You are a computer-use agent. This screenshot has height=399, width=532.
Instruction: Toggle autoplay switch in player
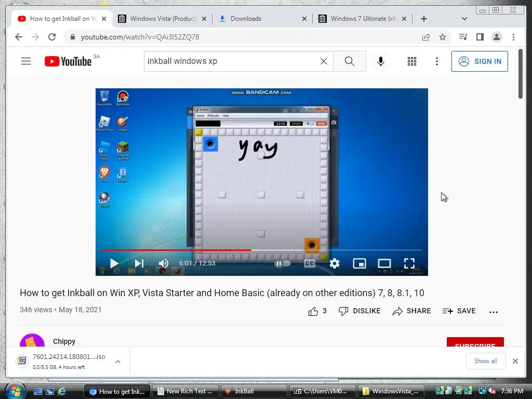click(x=282, y=263)
